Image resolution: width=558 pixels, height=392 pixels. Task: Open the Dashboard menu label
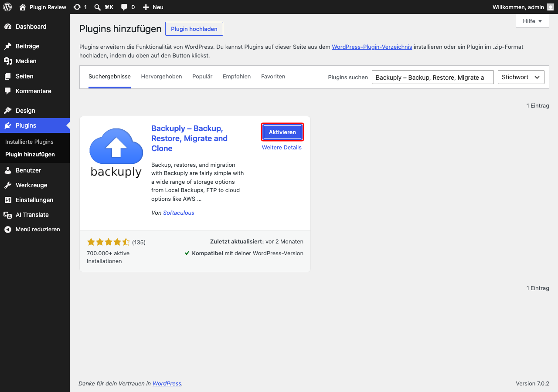click(x=31, y=27)
